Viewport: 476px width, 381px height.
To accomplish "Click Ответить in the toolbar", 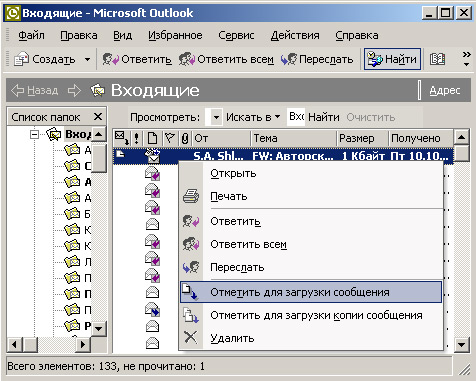I will [137, 59].
